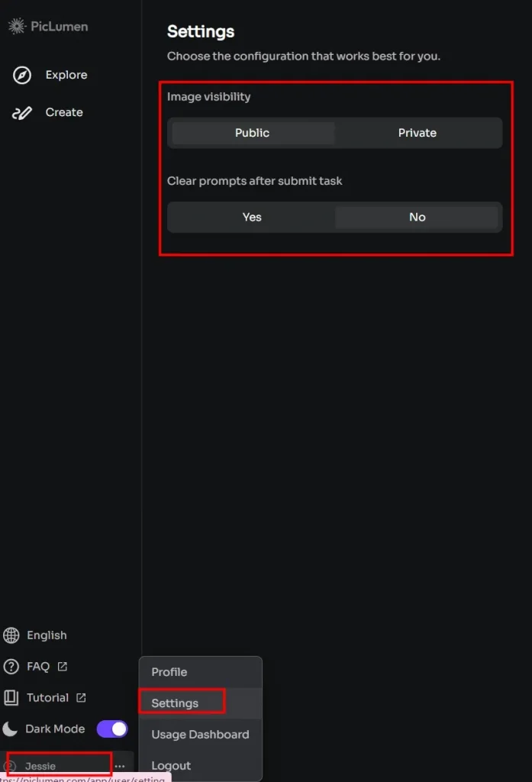Click the globe icon next to English
The image size is (532, 782).
click(11, 635)
